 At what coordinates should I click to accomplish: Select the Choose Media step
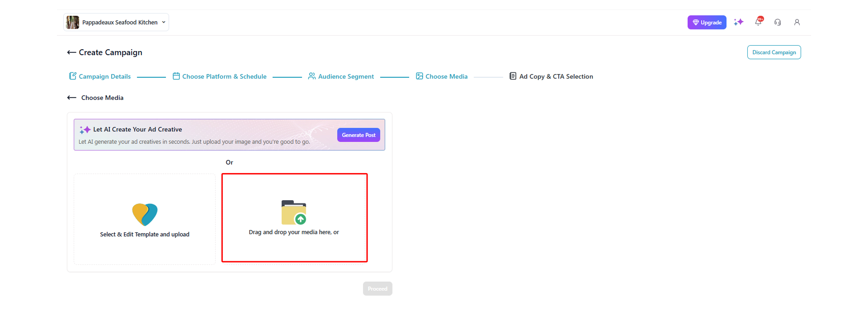[x=442, y=76]
